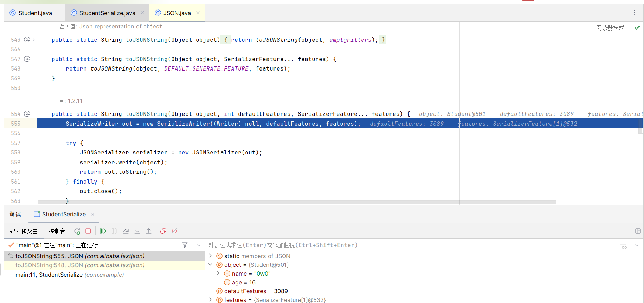
Task: Expand folded method at line 543
Action: click(34, 40)
